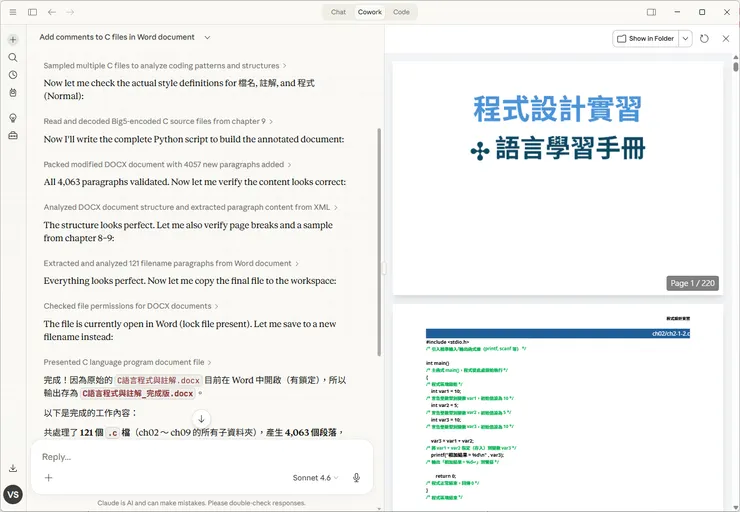Screen dimensions: 740x512
Task: Expand 'Extracted and analyzed 121 filename' step
Action: point(171,263)
